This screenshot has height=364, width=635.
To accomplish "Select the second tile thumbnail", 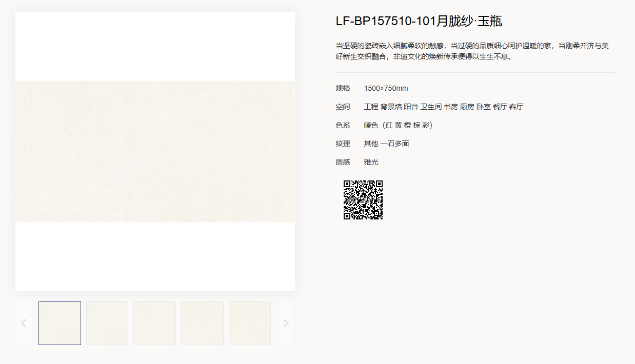I will (x=107, y=323).
